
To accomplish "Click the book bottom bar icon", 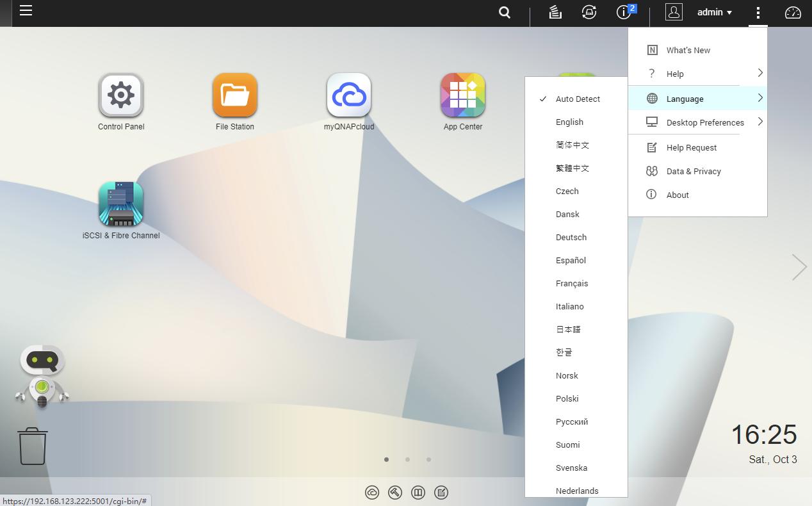I will click(x=418, y=493).
